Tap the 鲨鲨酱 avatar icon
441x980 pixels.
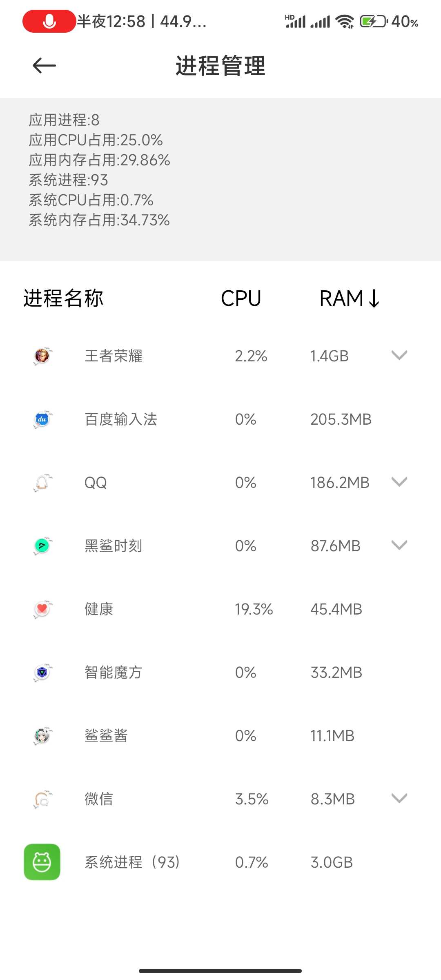(x=42, y=735)
